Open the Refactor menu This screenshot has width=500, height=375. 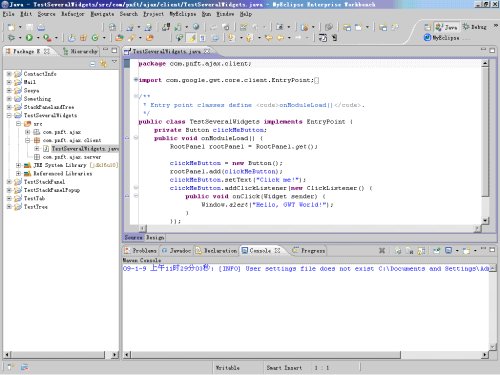click(73, 14)
